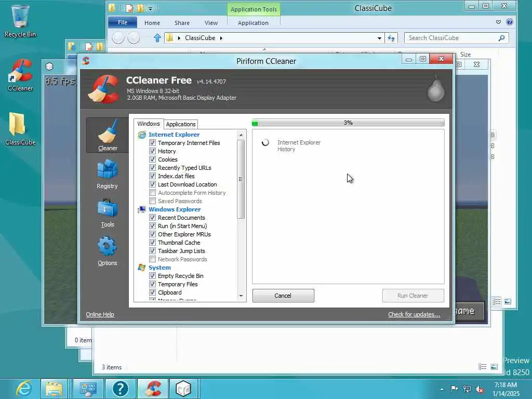Click the taskbar clock showing 7:18 AM

point(506,389)
